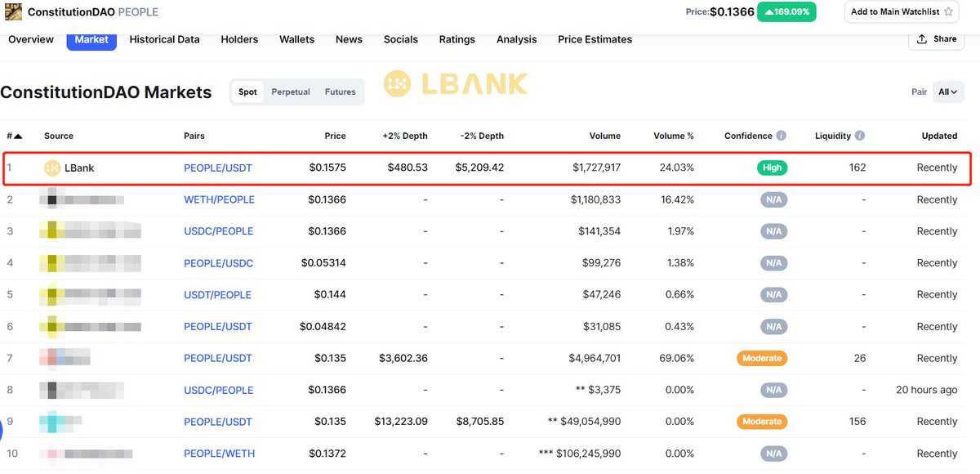Open the Analysis tab
The height and width of the screenshot is (474, 980).
click(517, 39)
